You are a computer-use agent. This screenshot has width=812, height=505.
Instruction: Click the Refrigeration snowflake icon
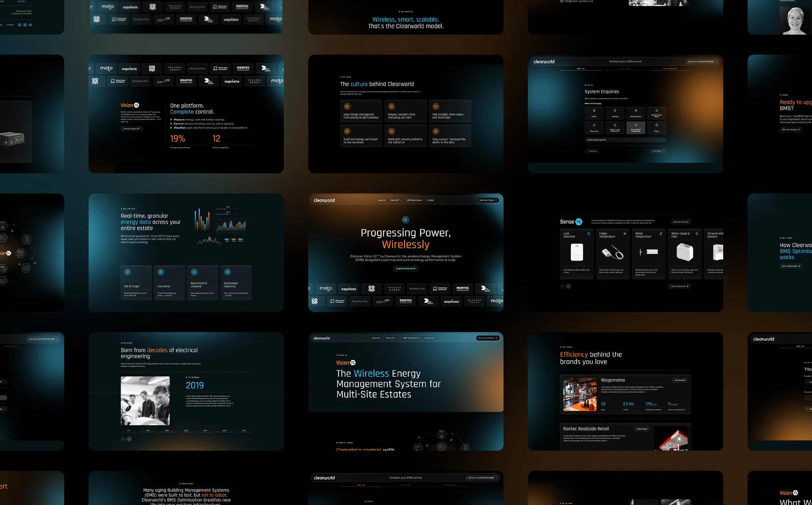[636, 111]
